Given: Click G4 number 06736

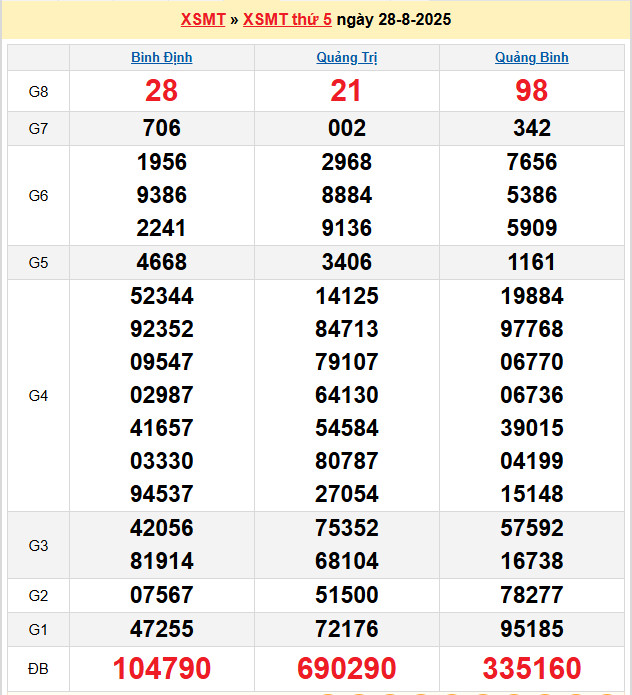Looking at the screenshot, I should pyautogui.click(x=531, y=395).
